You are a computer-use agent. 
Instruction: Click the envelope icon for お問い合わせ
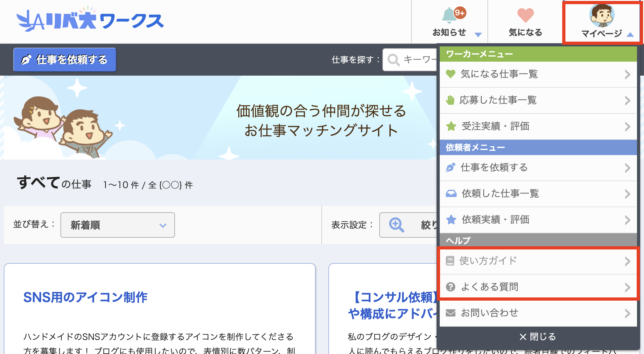(450, 313)
